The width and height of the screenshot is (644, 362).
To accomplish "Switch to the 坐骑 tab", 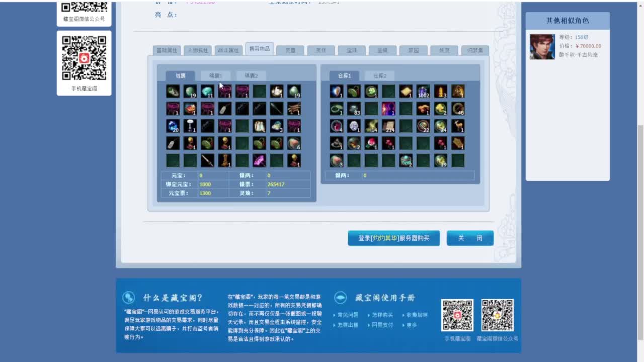I will pyautogui.click(x=382, y=50).
